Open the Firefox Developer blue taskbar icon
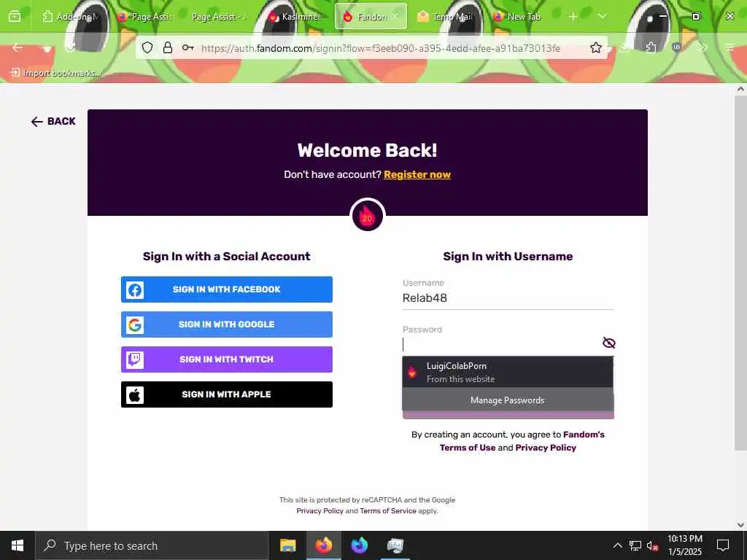The height and width of the screenshot is (560, 747). (x=359, y=545)
